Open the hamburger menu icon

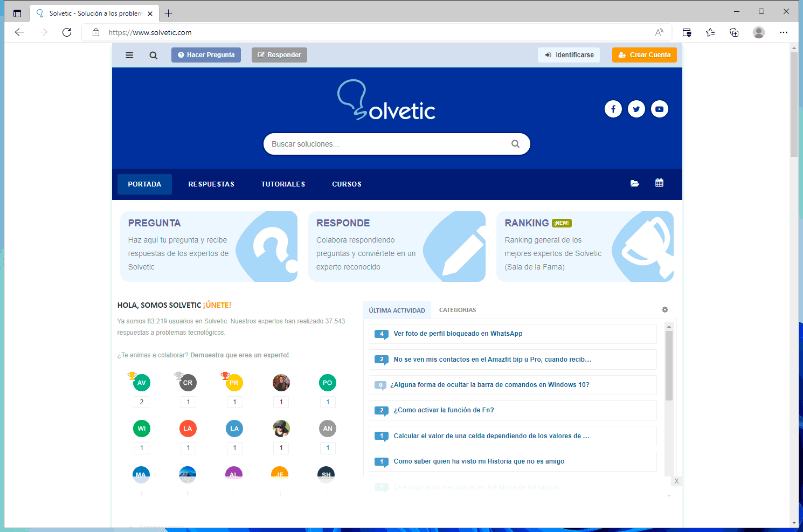(129, 55)
